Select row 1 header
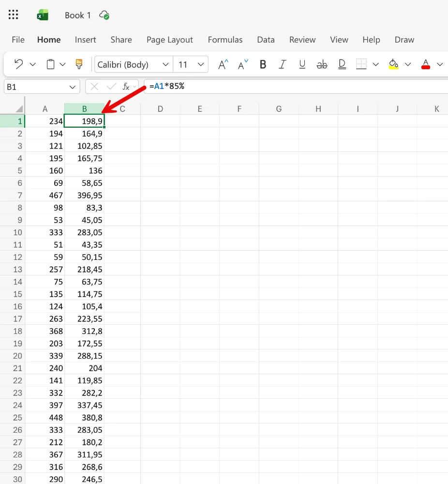 (13, 121)
